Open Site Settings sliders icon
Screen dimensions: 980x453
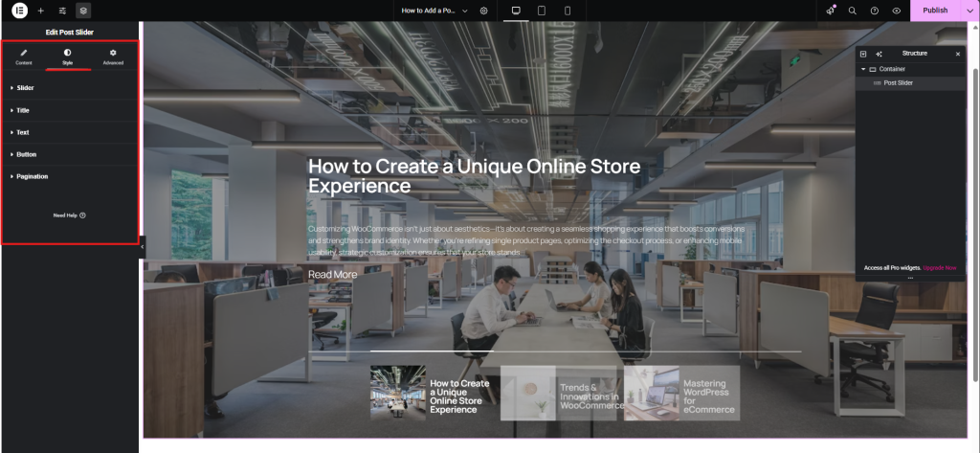[x=62, y=11]
